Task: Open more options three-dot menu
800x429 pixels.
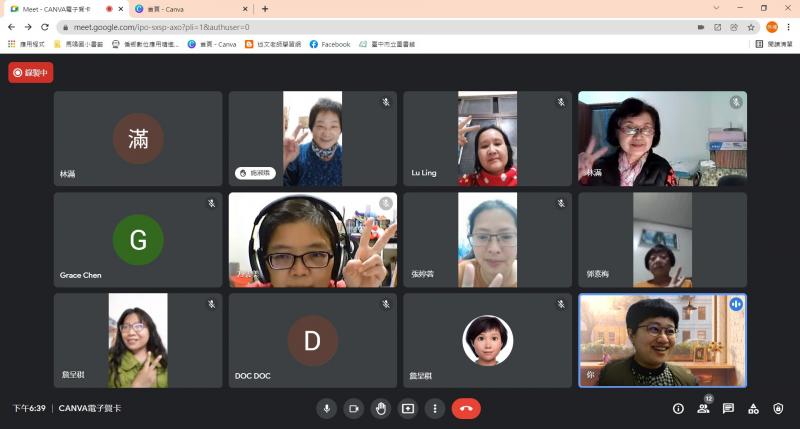Action: click(x=434, y=408)
